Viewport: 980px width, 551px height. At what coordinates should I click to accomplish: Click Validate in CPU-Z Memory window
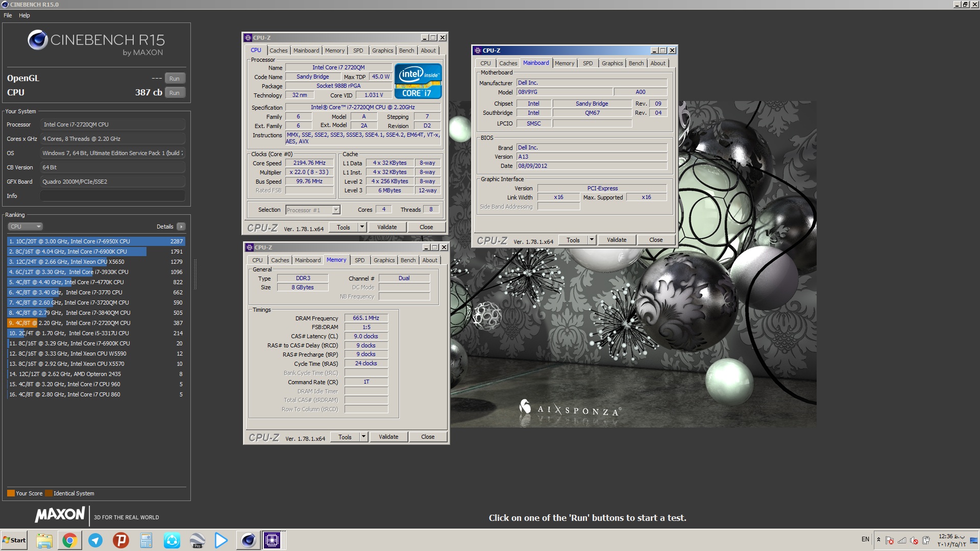coord(388,437)
